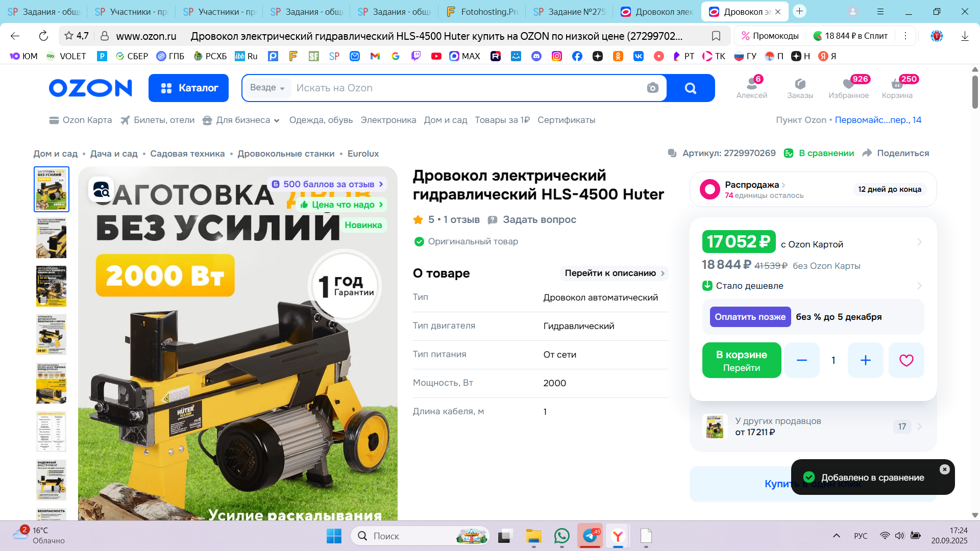Select the second product thumbnail image

(52, 238)
